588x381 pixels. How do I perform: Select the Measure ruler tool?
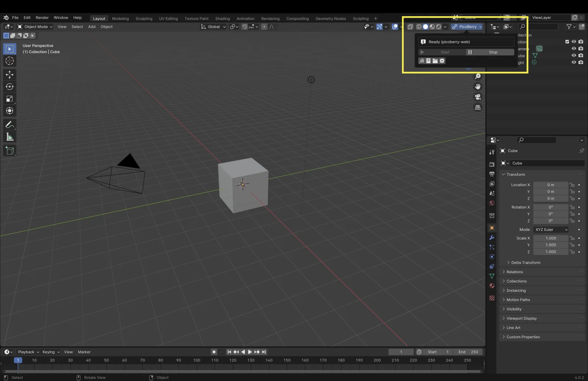click(10, 137)
